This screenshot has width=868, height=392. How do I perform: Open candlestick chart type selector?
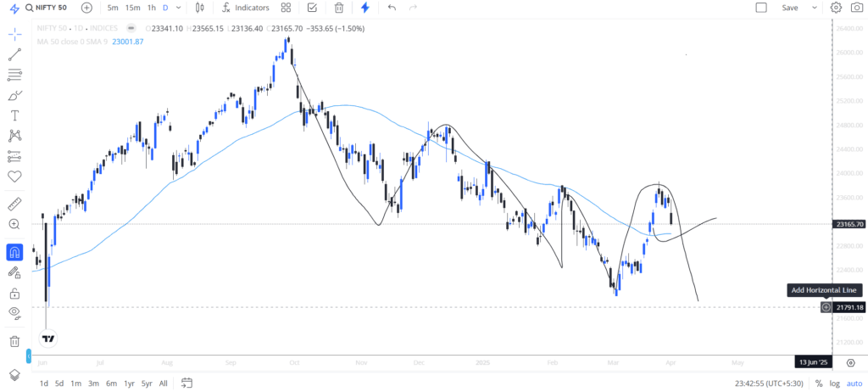click(x=200, y=8)
